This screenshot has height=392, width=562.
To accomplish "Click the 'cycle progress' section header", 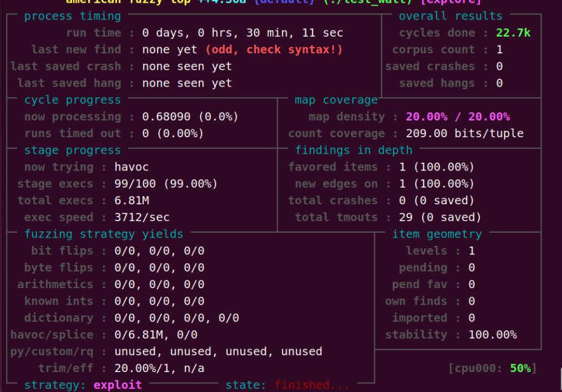I will [73, 100].
